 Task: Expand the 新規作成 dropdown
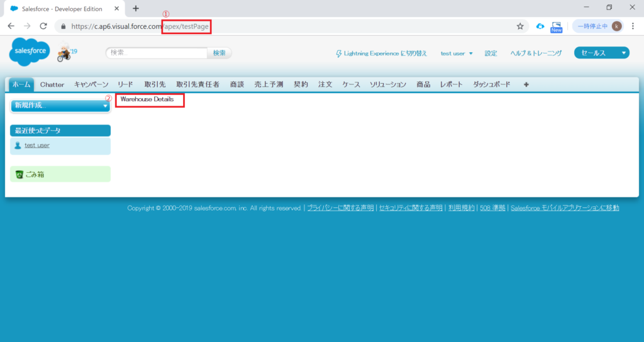[60, 106]
